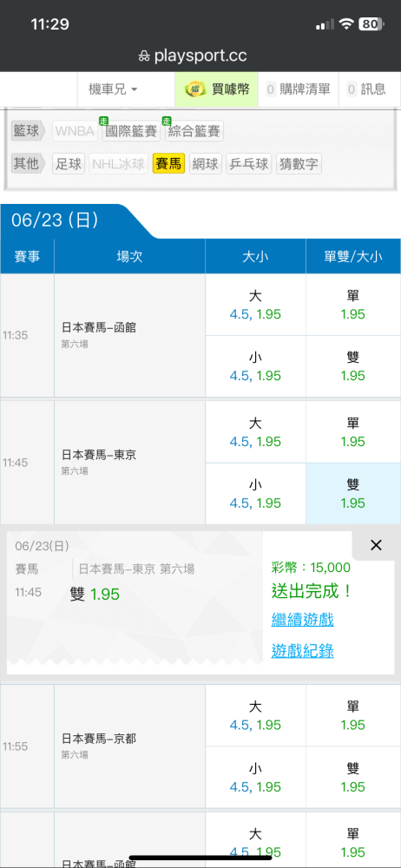Click the 單雙/大小 column header
The width and height of the screenshot is (401, 868).
point(353,257)
